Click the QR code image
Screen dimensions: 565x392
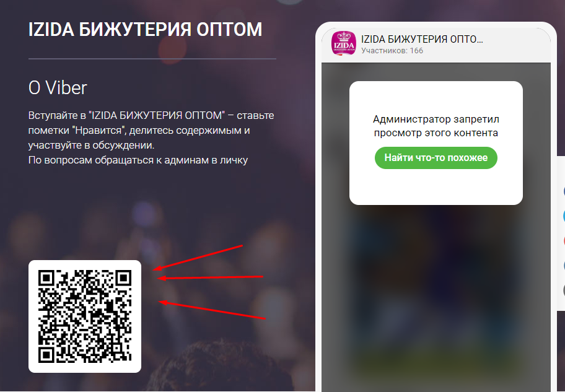coord(85,316)
